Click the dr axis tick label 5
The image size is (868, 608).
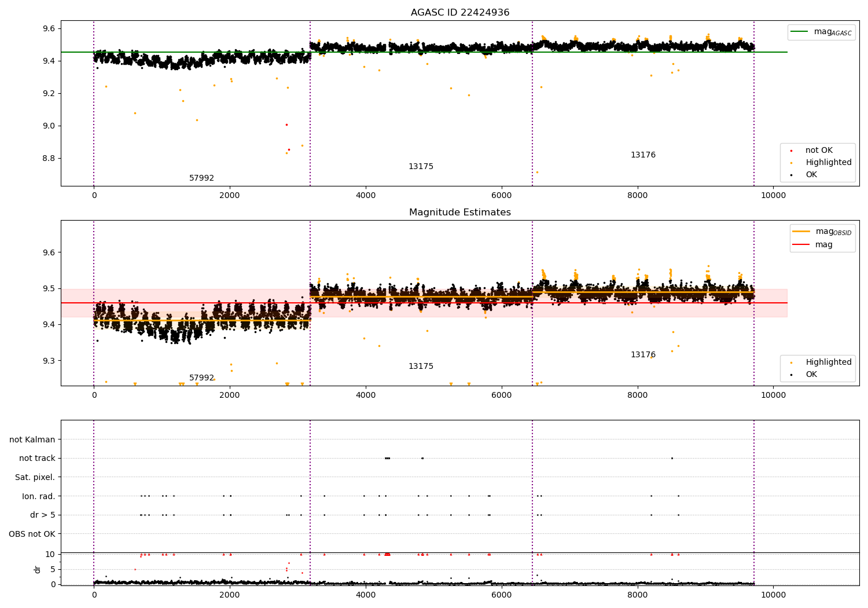tap(53, 569)
